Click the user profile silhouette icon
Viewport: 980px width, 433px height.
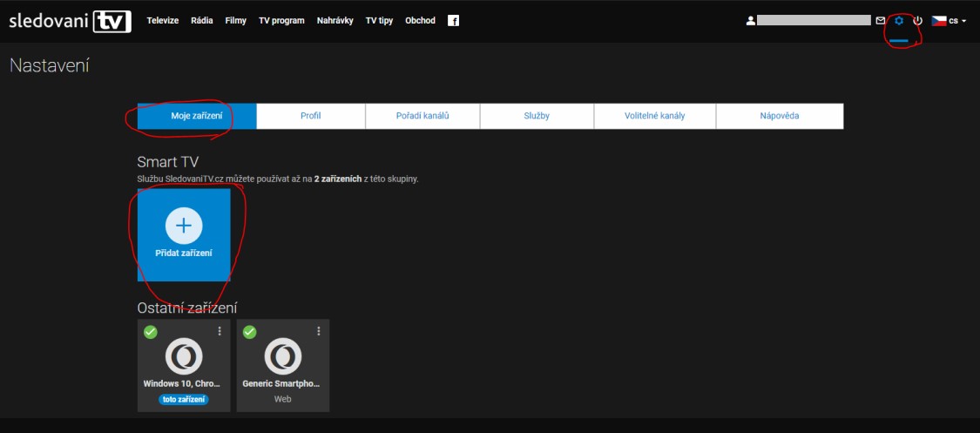pyautogui.click(x=750, y=21)
